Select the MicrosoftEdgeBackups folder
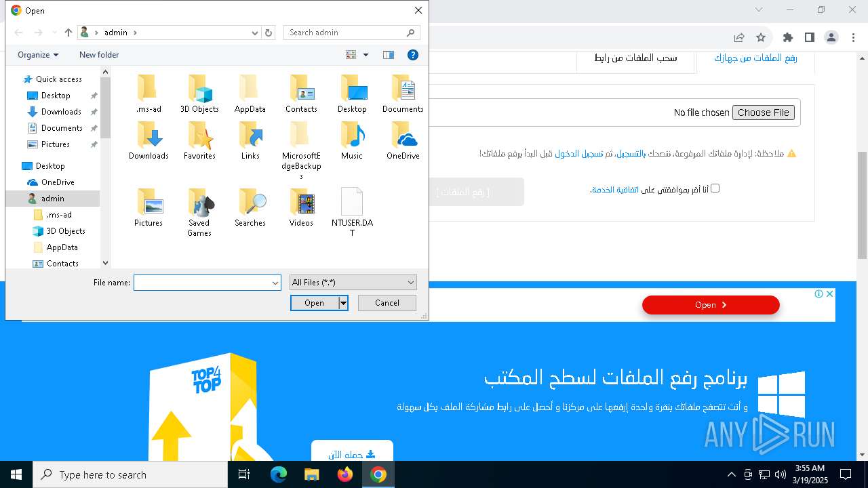The width and height of the screenshot is (868, 488). tap(301, 150)
